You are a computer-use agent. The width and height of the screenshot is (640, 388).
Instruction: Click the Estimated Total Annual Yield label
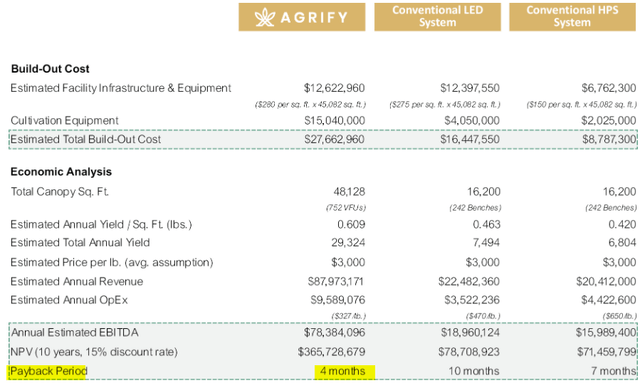80,243
